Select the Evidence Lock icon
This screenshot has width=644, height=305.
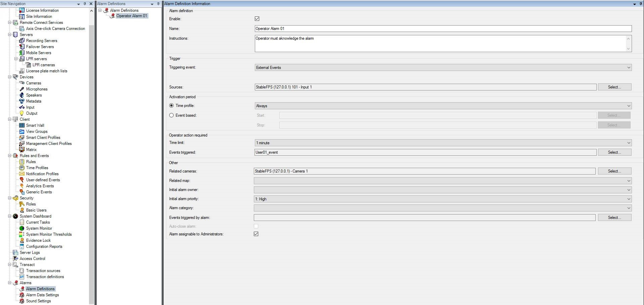tap(22, 240)
